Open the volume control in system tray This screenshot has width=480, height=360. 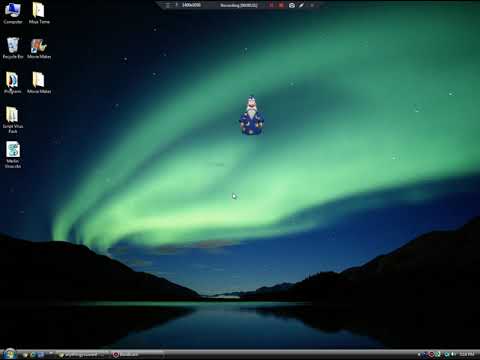coord(453,354)
